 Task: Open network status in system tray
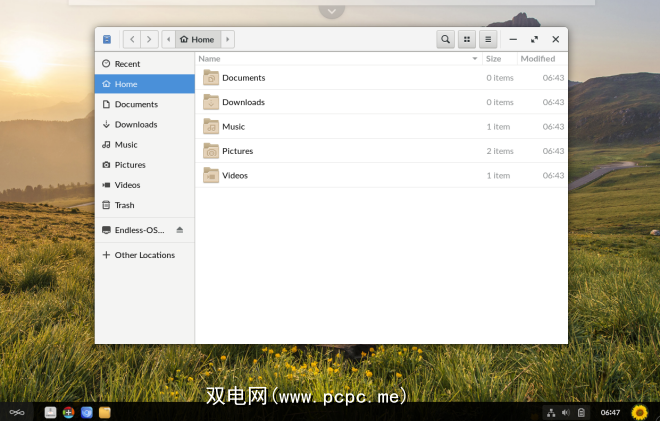(x=551, y=413)
